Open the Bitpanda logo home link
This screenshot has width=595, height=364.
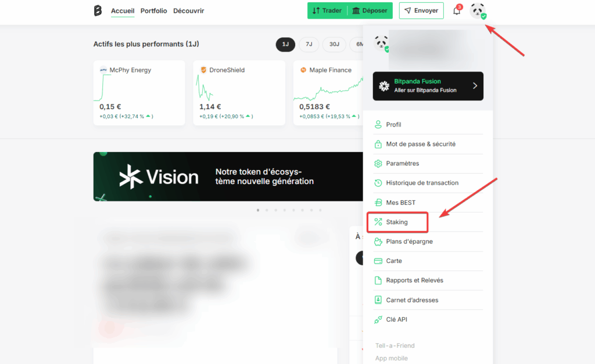pyautogui.click(x=98, y=10)
